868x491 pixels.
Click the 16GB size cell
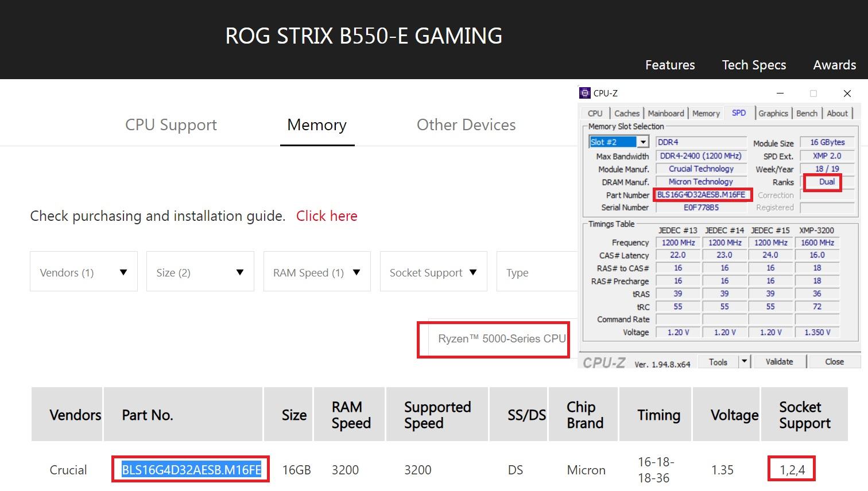[296, 470]
